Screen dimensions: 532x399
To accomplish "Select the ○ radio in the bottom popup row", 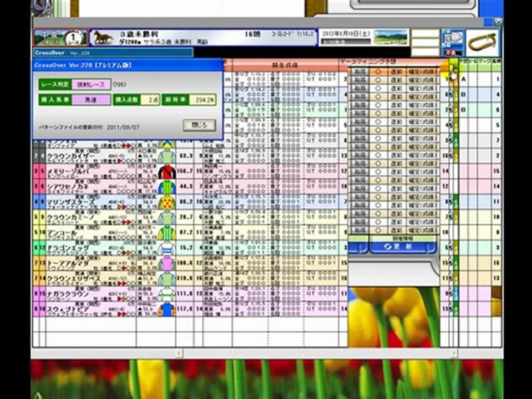I will pos(378,231).
